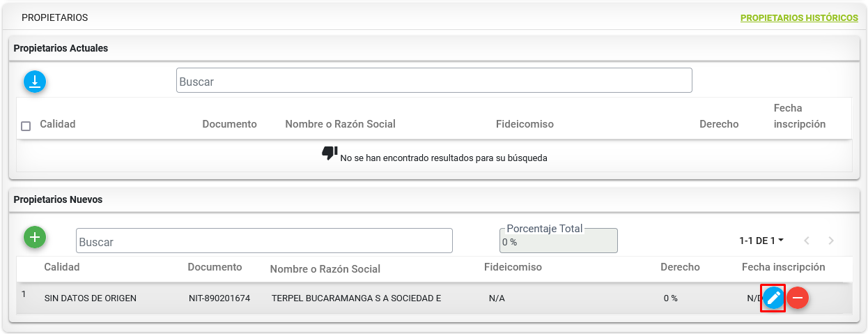Go to previous page arrow
868x334 pixels.
pyautogui.click(x=807, y=241)
